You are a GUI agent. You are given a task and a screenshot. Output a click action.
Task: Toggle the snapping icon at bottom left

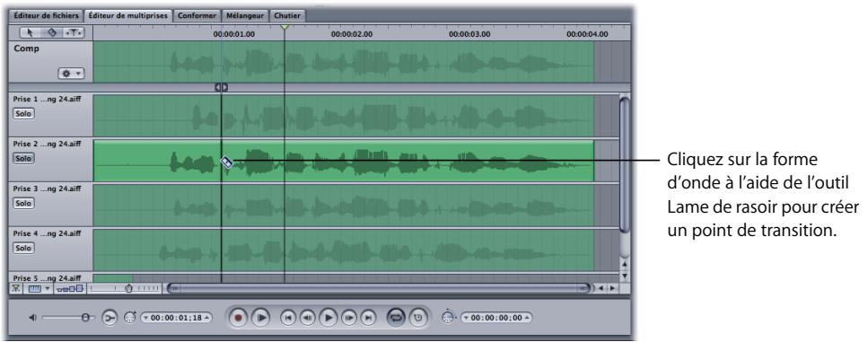[16, 288]
